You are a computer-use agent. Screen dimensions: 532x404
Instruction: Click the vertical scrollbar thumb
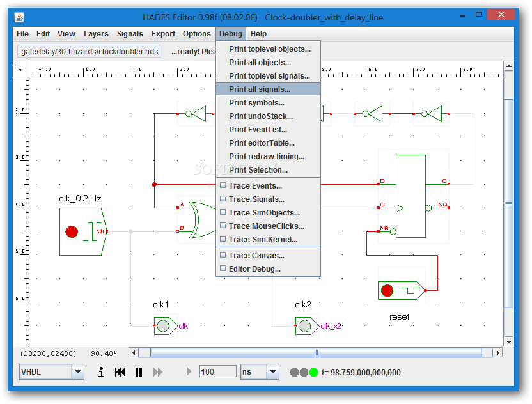click(x=508, y=203)
